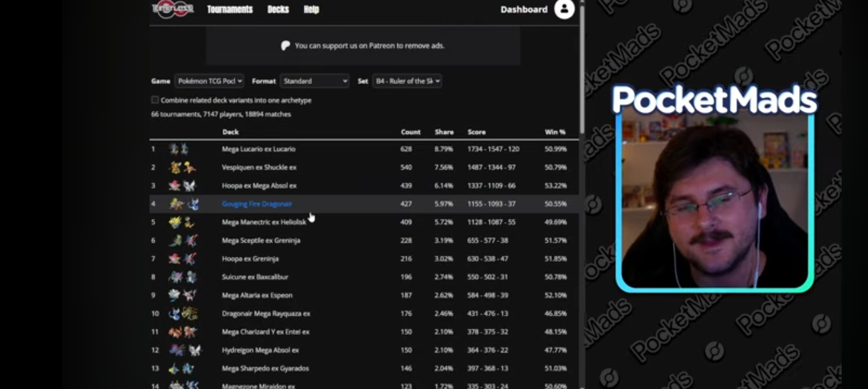Viewport: 868px width, 389px height.
Task: Open the Mega Manectric ex Heliolisk deck
Action: [264, 222]
